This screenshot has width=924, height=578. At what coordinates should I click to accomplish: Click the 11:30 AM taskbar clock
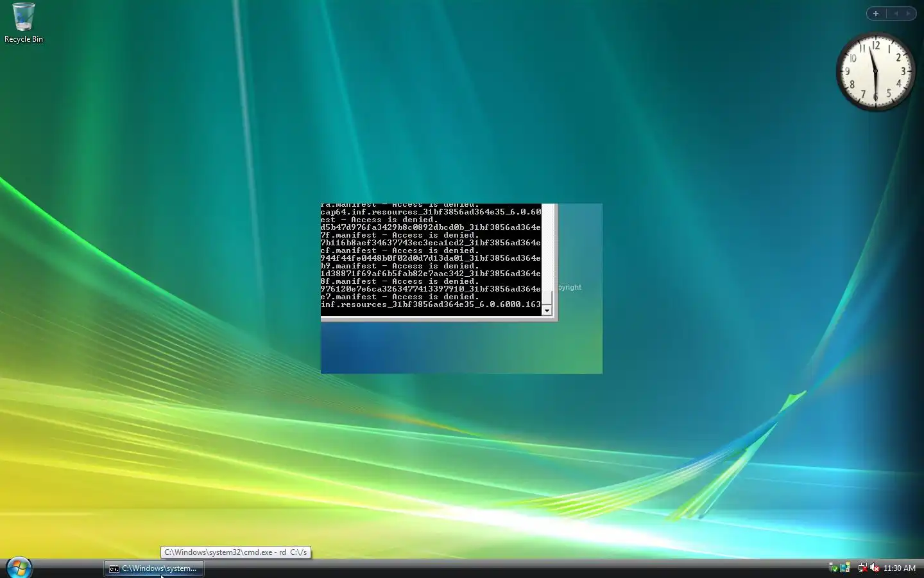[900, 568]
